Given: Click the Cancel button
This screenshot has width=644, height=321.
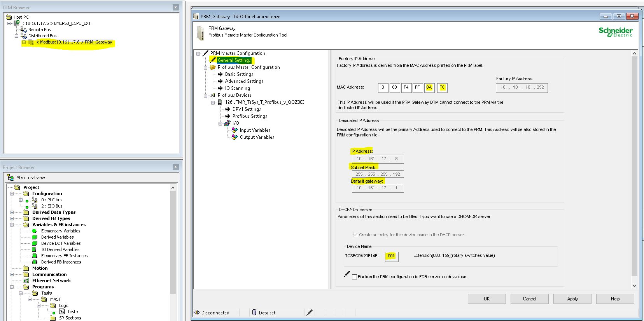Looking at the screenshot, I should [529, 299].
